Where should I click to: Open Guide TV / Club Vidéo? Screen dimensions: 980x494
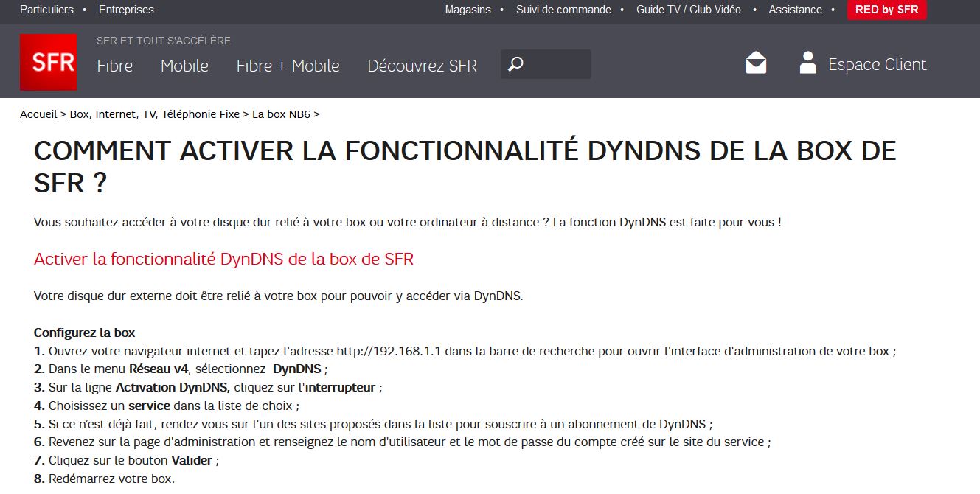coord(689,10)
